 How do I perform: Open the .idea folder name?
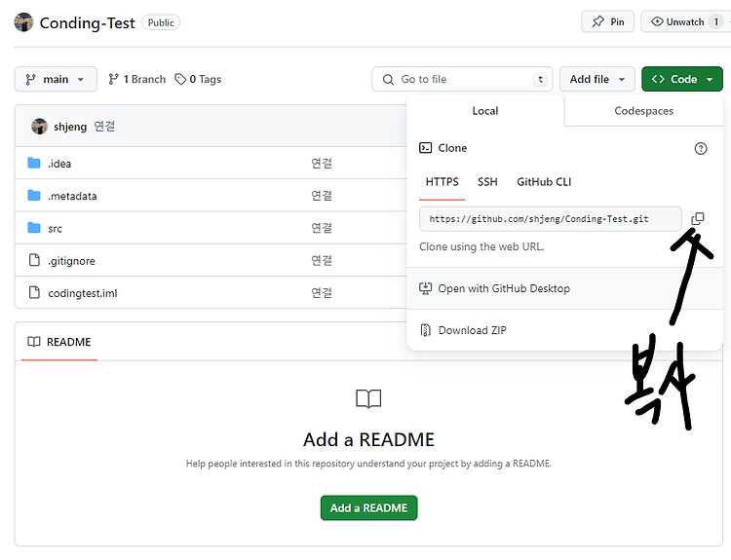coord(59,164)
